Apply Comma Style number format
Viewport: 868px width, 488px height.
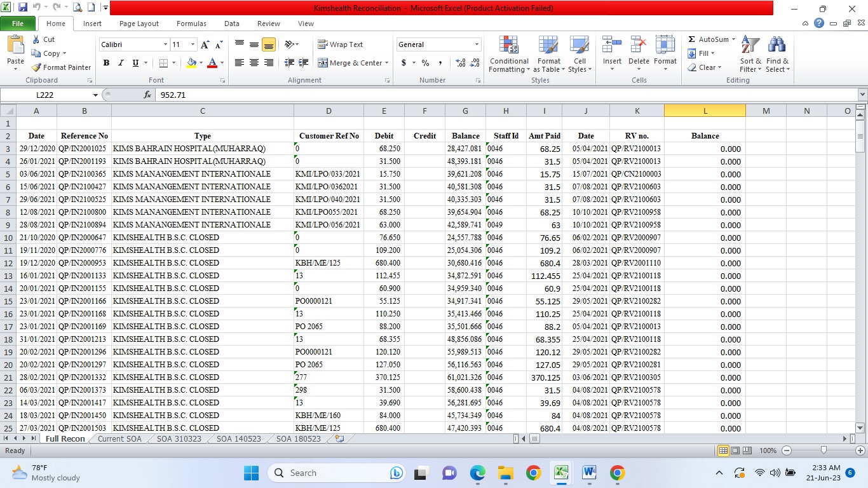tap(440, 63)
